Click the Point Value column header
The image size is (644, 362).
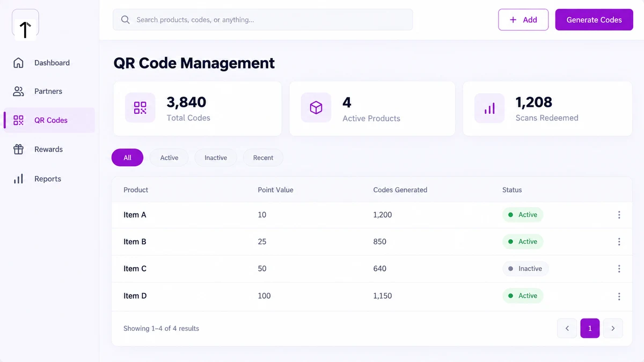pyautogui.click(x=275, y=190)
